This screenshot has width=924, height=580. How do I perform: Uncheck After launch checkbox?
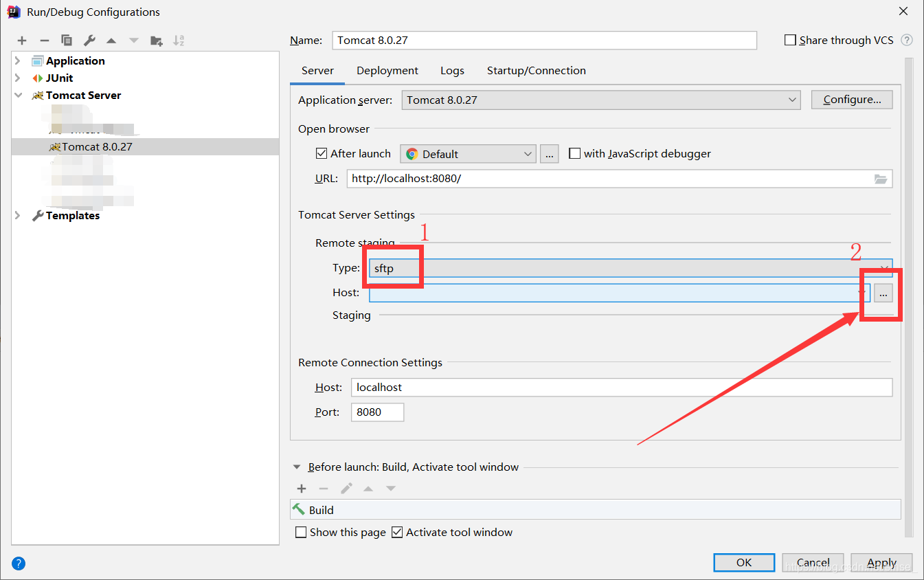click(321, 154)
